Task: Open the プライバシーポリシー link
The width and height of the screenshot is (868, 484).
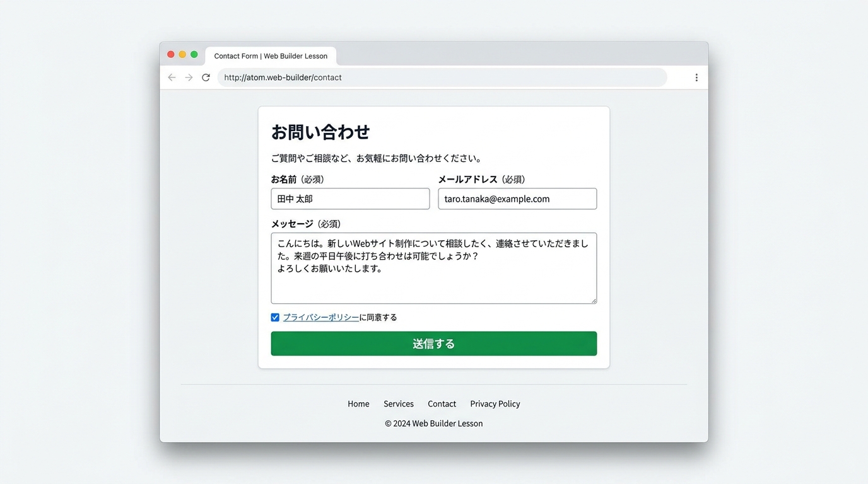Action: (320, 318)
